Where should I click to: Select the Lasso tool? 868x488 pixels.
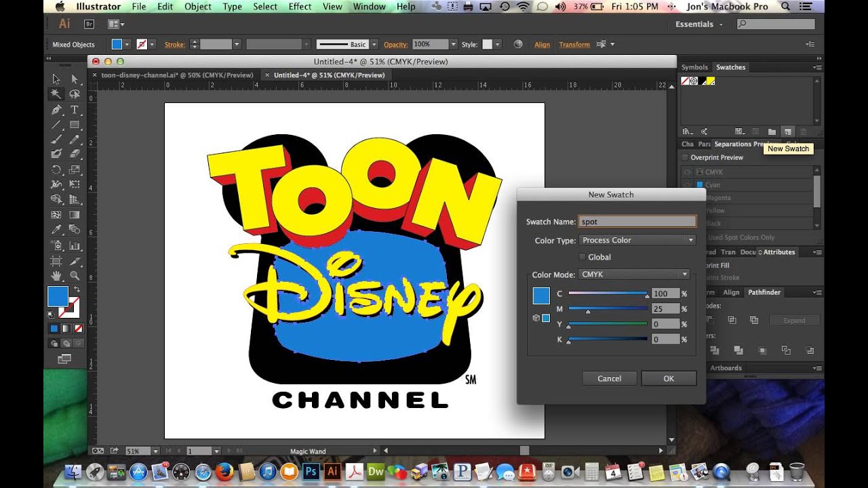coord(75,94)
